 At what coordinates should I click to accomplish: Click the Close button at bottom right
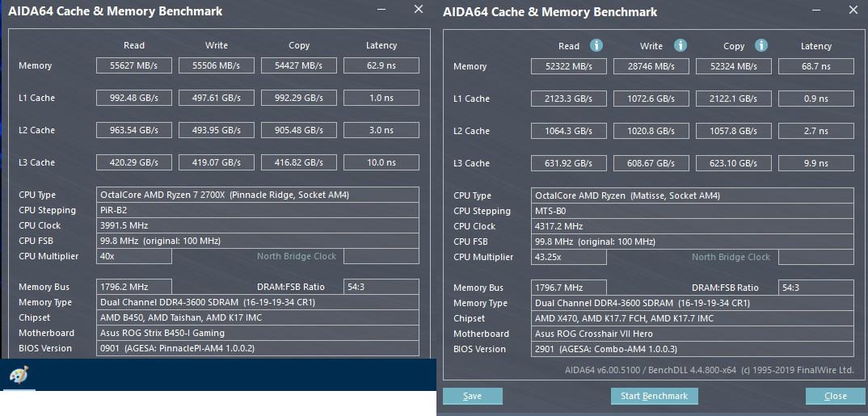pyautogui.click(x=835, y=396)
